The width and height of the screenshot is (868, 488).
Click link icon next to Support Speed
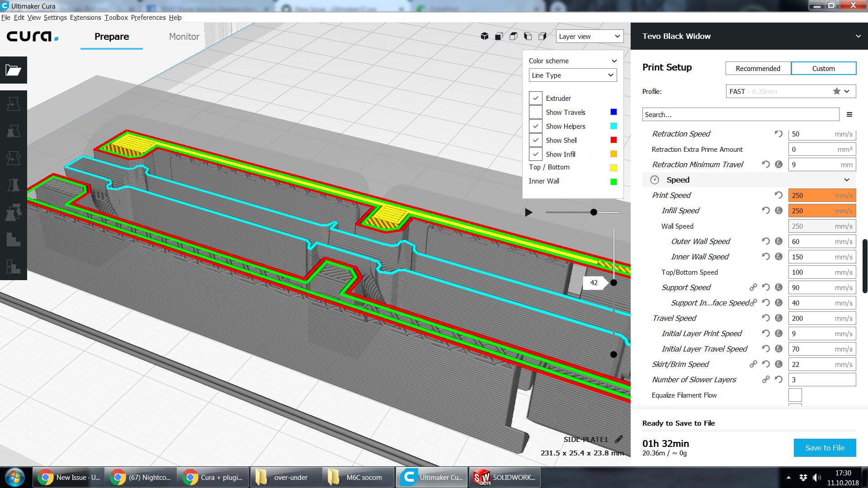pos(753,287)
